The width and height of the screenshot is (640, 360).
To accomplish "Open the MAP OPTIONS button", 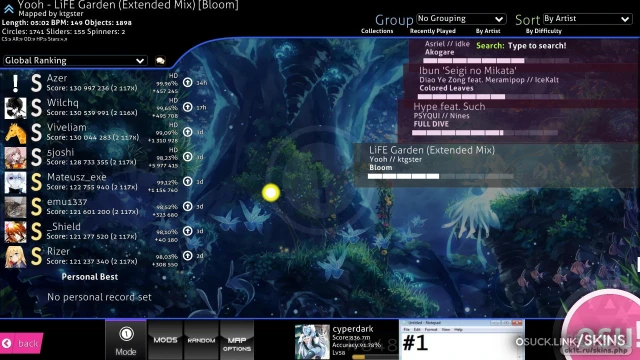I will [x=237, y=340].
